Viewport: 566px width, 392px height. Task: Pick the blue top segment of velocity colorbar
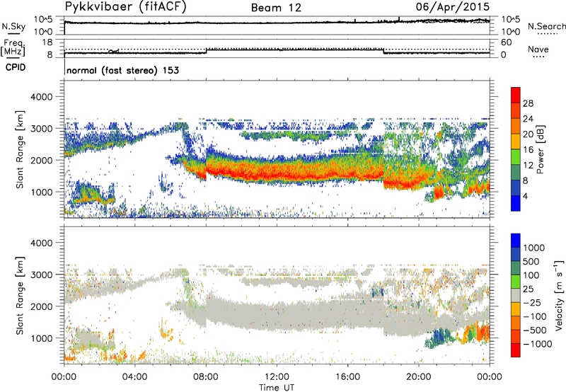coord(516,241)
